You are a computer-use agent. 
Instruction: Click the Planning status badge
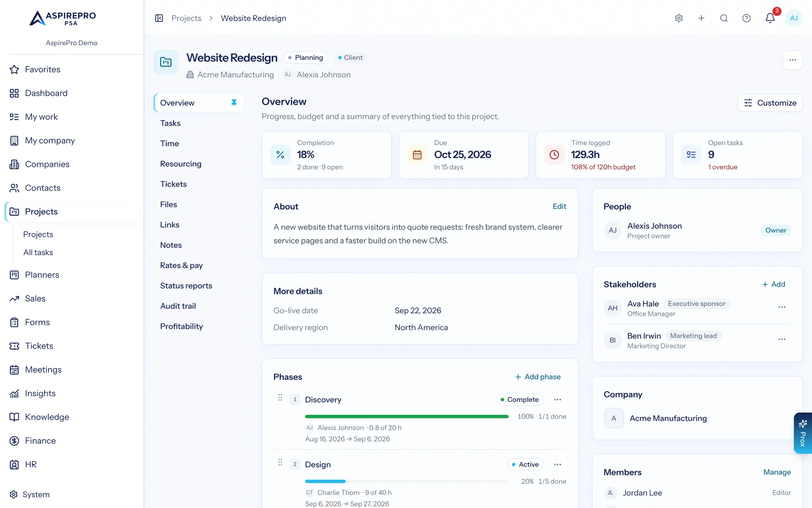[x=305, y=58]
